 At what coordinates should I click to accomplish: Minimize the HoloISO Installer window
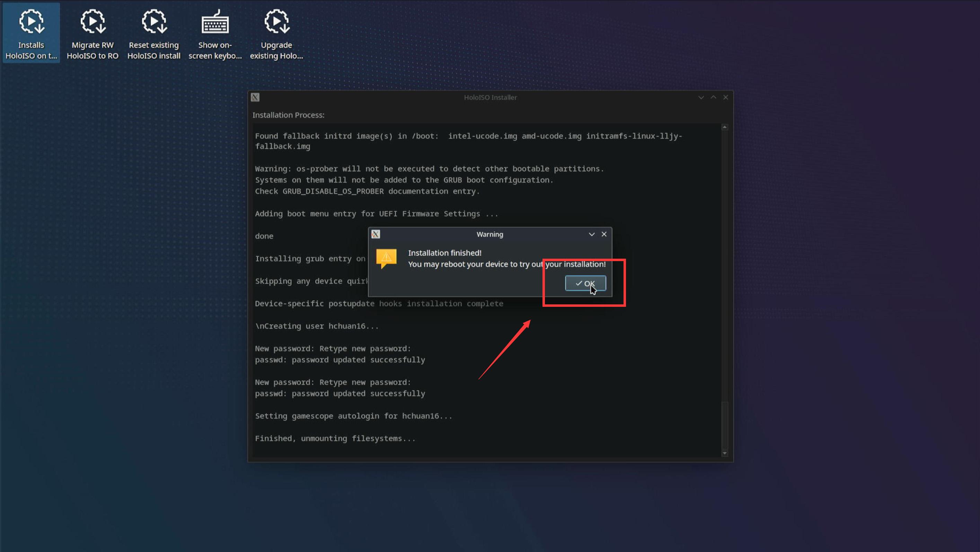coord(701,97)
